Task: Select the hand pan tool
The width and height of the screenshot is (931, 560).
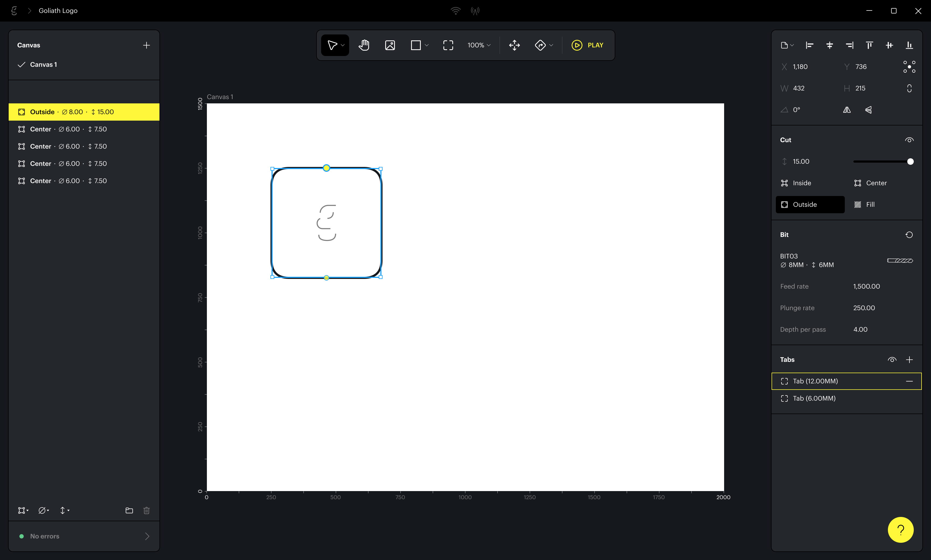Action: [364, 45]
